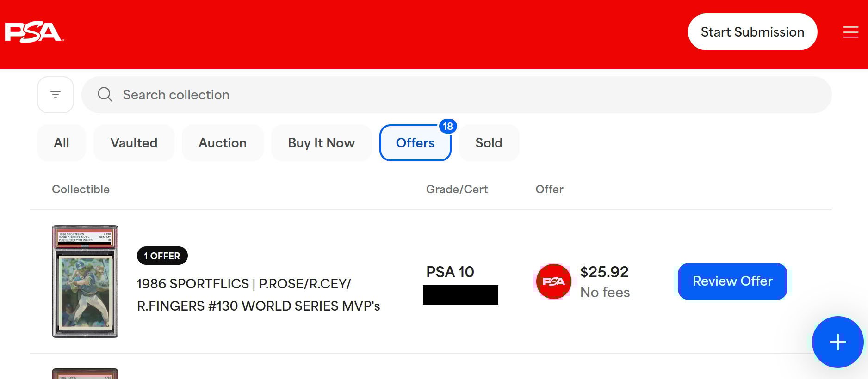This screenshot has height=379, width=868.
Task: Click the PSA logo in header
Action: pyautogui.click(x=34, y=32)
